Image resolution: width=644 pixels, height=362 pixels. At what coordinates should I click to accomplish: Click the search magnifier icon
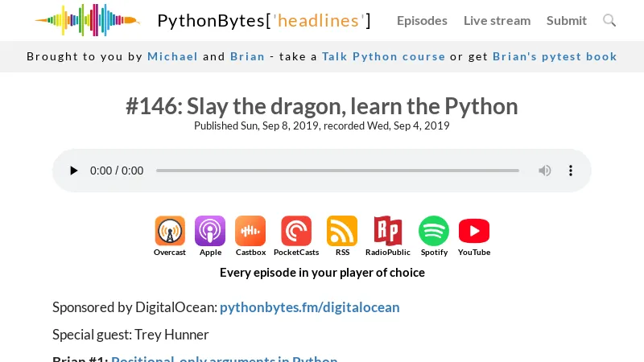(x=609, y=20)
